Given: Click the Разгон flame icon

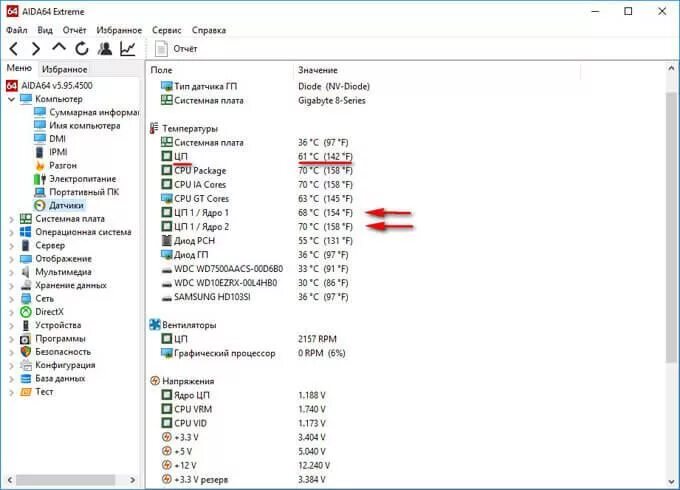Looking at the screenshot, I should point(40,166).
